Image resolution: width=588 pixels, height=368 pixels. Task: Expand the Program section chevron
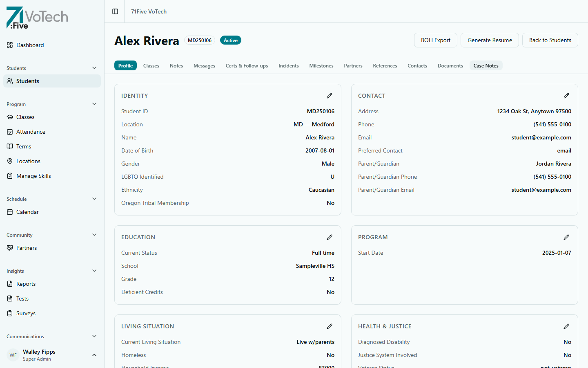click(94, 104)
